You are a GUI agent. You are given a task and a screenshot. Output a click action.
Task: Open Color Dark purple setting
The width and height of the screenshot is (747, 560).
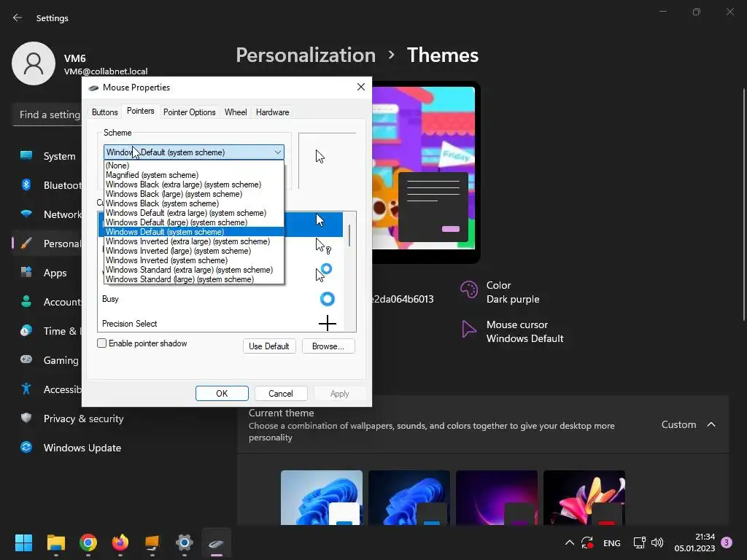click(500, 292)
